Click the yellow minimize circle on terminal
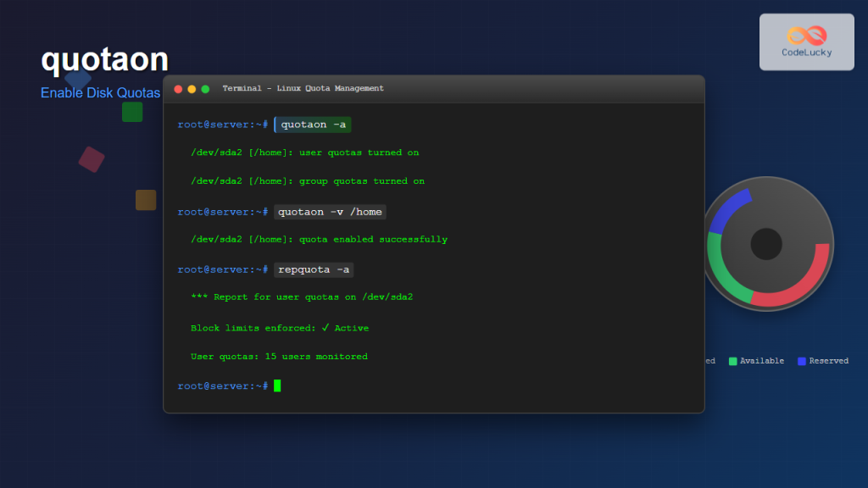Viewport: 868px width, 488px height. pos(190,88)
